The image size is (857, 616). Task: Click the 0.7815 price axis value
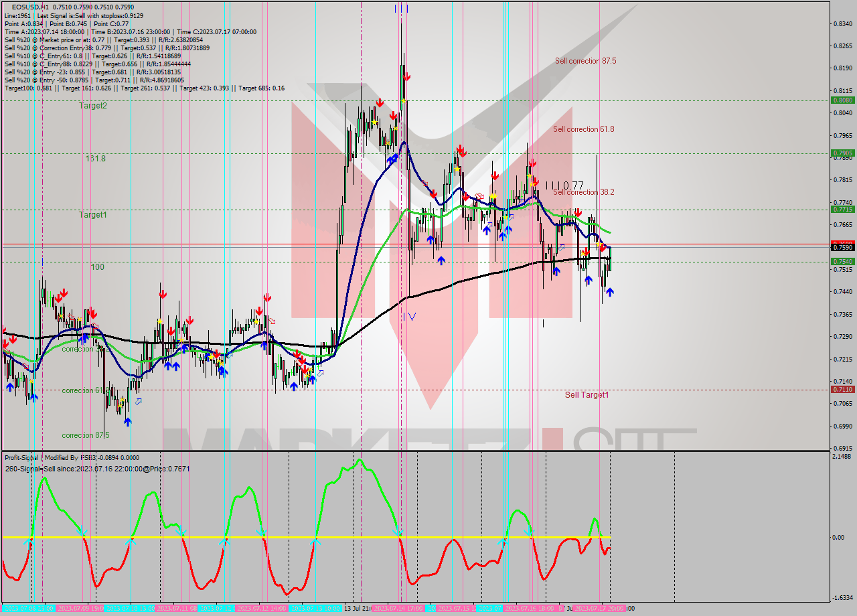coord(842,180)
